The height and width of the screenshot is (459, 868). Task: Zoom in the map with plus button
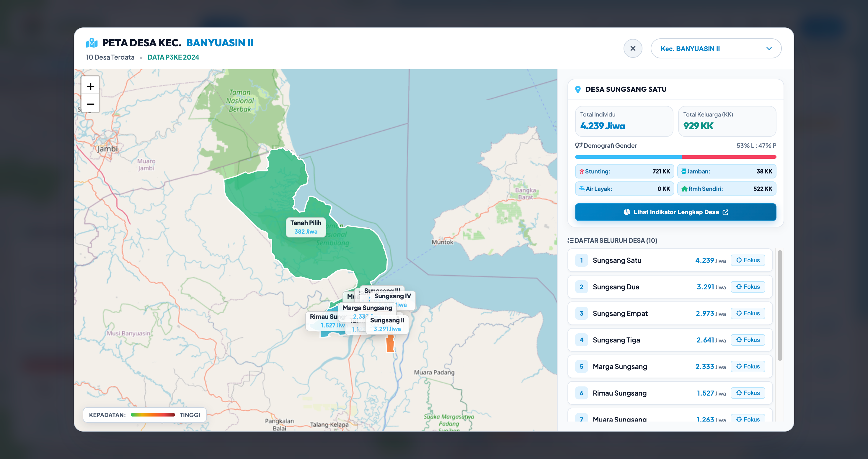pos(90,86)
